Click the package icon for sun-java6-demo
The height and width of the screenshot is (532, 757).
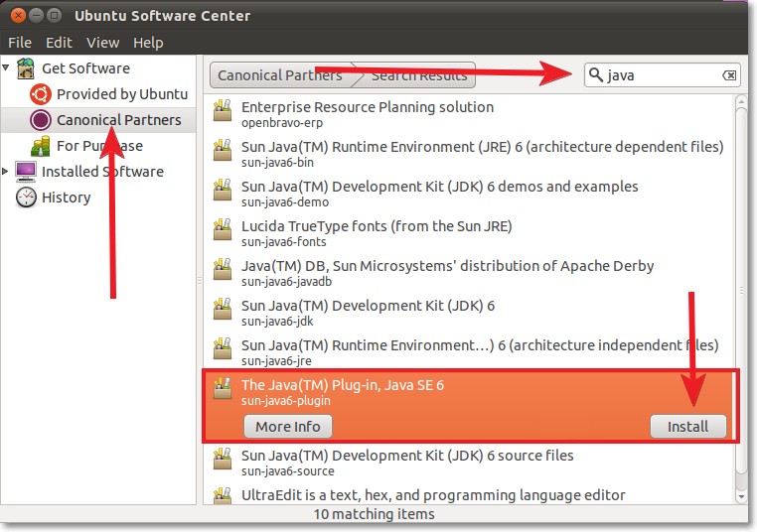(223, 190)
